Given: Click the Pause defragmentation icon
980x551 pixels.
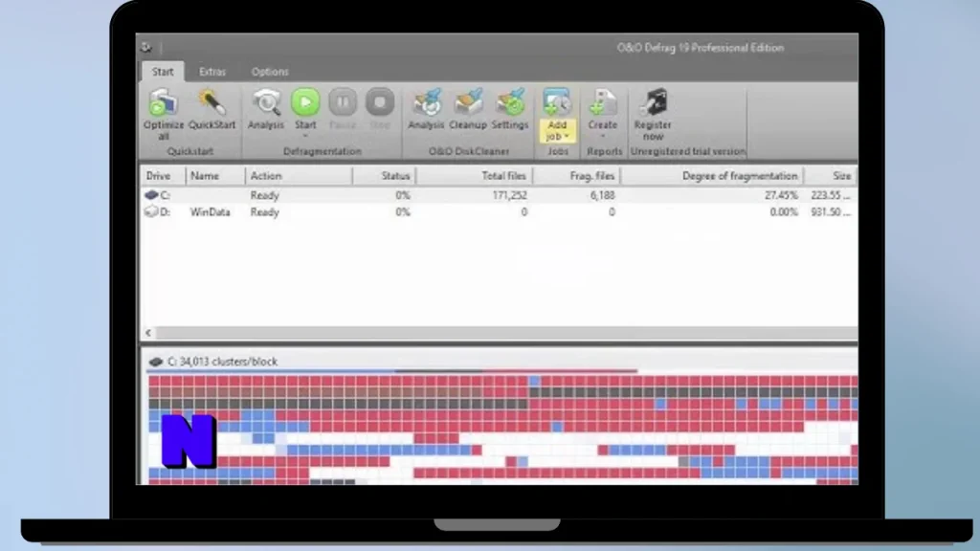Looking at the screenshot, I should coord(343,102).
